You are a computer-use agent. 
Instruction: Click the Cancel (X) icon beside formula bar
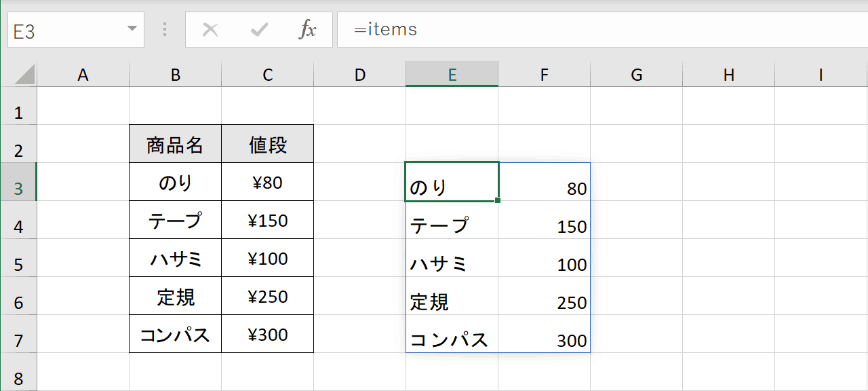(x=211, y=29)
